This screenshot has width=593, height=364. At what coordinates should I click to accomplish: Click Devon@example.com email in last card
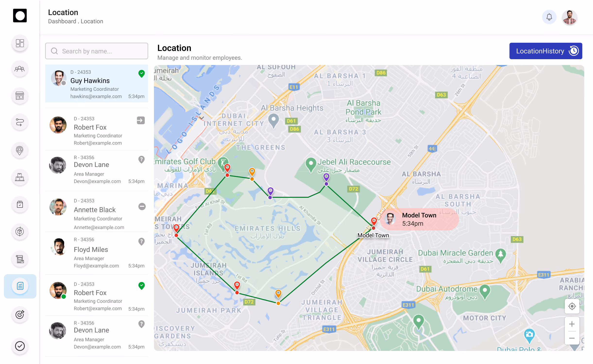(x=97, y=347)
